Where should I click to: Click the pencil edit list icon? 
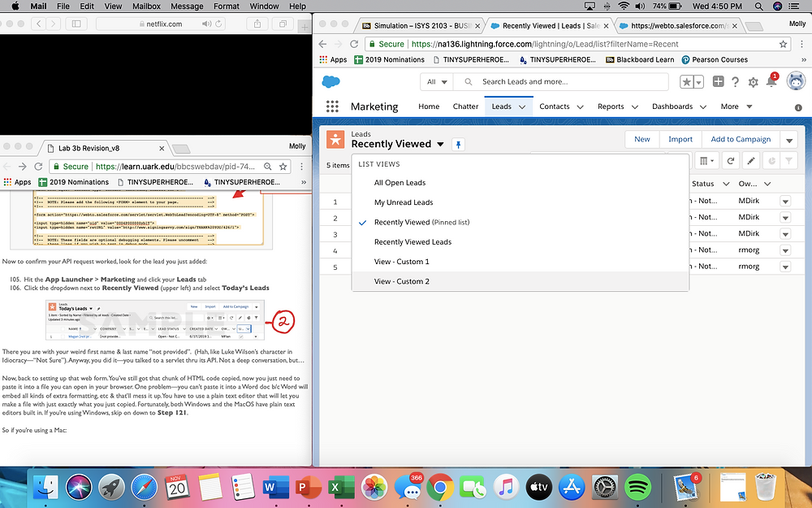(x=750, y=161)
